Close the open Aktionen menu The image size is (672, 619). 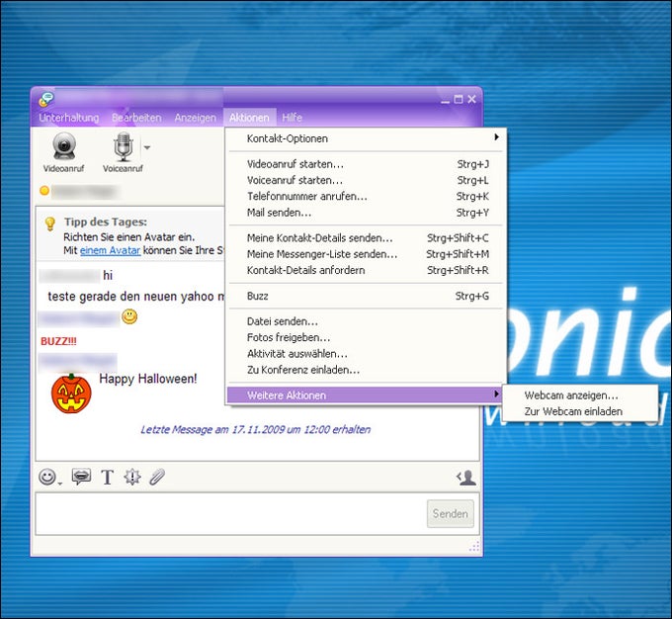pos(249,118)
